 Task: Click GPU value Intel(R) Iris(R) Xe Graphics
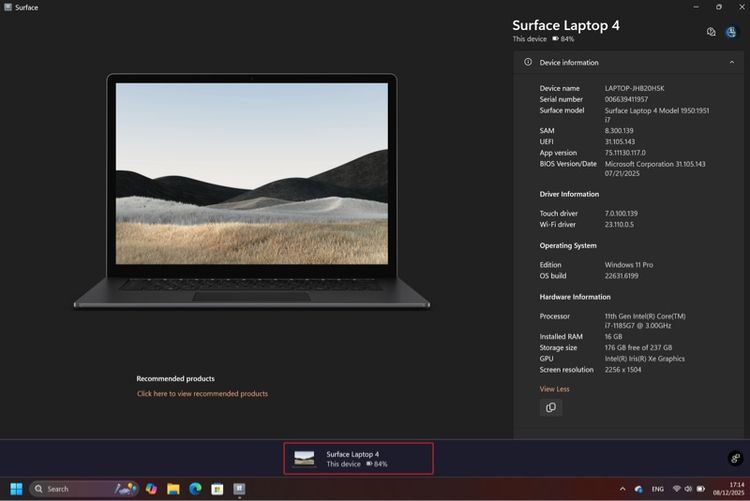644,358
